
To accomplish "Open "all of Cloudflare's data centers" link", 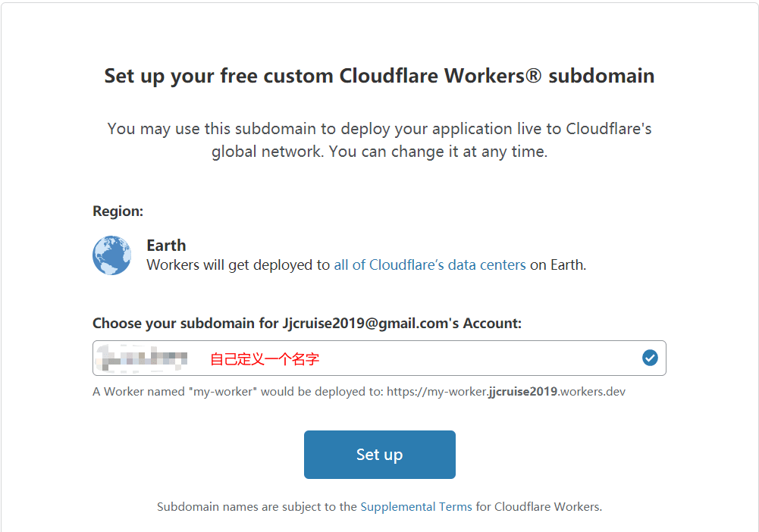I will click(429, 265).
